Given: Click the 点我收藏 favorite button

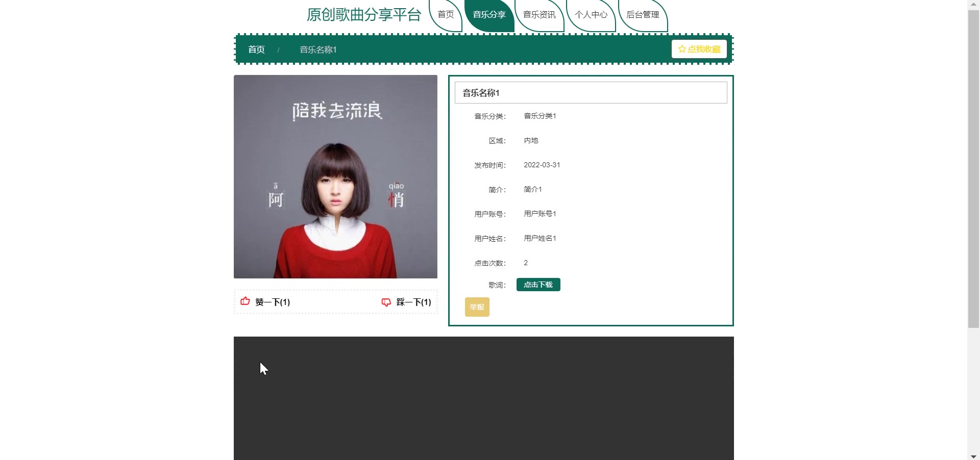Looking at the screenshot, I should click(699, 49).
